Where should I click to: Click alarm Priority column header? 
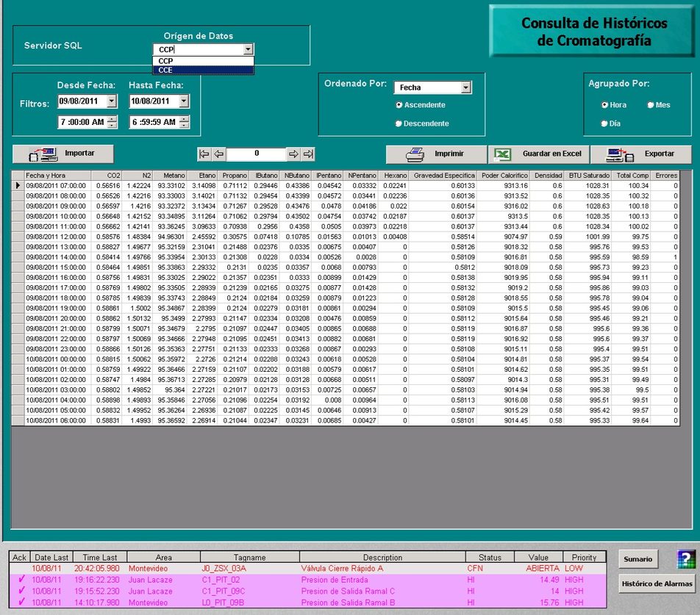click(584, 557)
